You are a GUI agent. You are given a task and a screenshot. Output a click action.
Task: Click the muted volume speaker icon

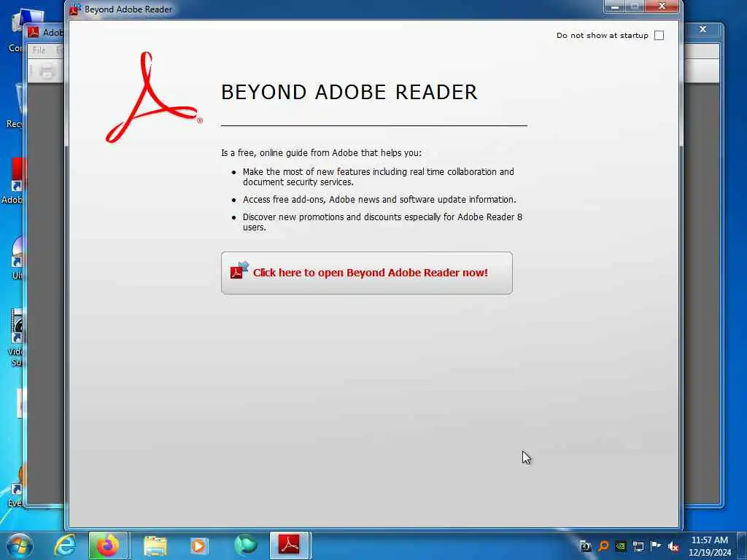click(x=673, y=547)
